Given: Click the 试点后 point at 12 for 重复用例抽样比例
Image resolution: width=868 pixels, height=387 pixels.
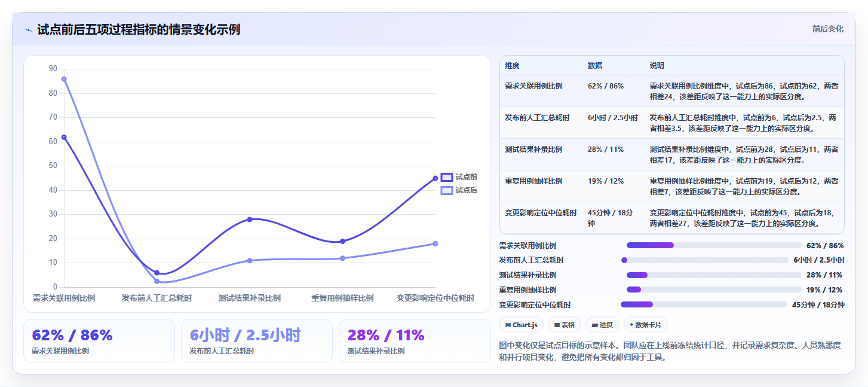Looking at the screenshot, I should (x=342, y=258).
